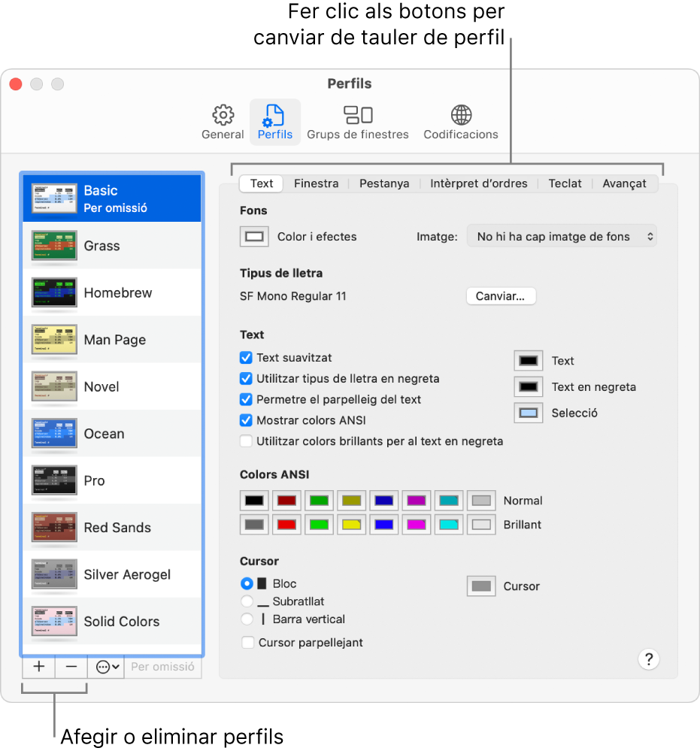Click the Per omissió default button
The width and height of the screenshot is (700, 754).
pyautogui.click(x=162, y=667)
